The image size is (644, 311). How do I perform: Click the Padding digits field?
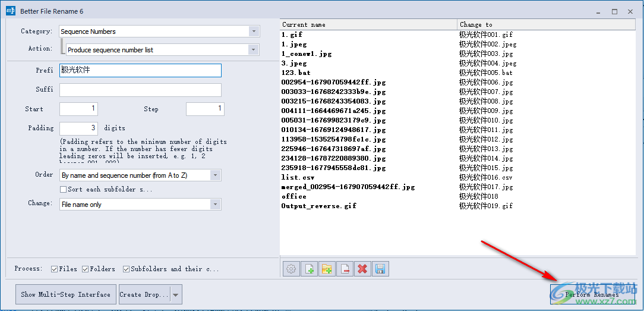78,128
